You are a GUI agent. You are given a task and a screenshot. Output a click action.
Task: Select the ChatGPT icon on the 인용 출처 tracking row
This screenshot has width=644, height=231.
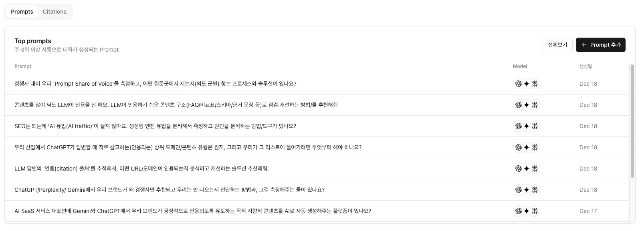518,169
